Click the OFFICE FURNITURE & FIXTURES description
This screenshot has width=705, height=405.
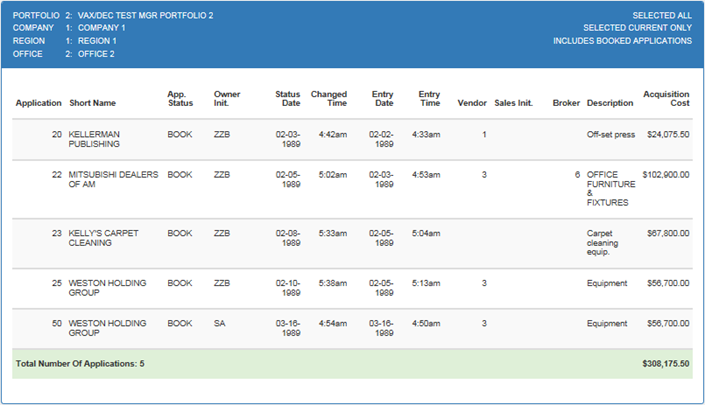coord(611,188)
